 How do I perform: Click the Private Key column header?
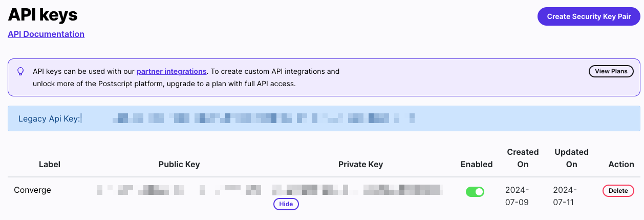coord(360,164)
